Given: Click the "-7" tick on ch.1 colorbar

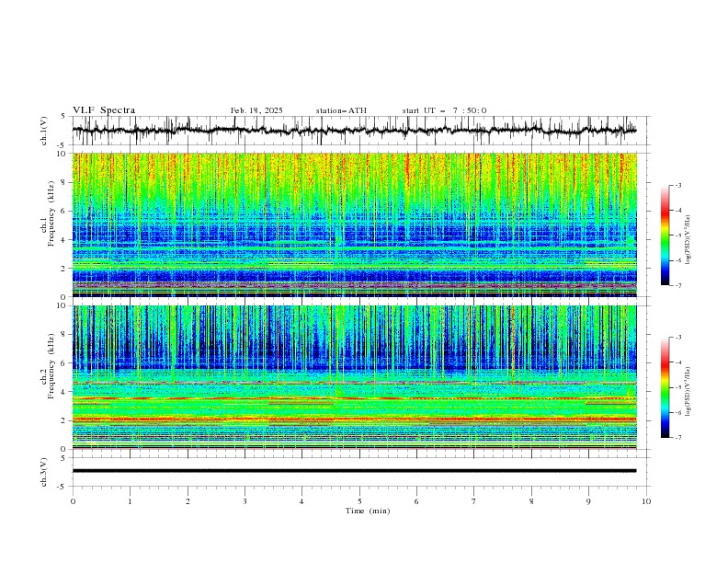Looking at the screenshot, I should [x=677, y=285].
